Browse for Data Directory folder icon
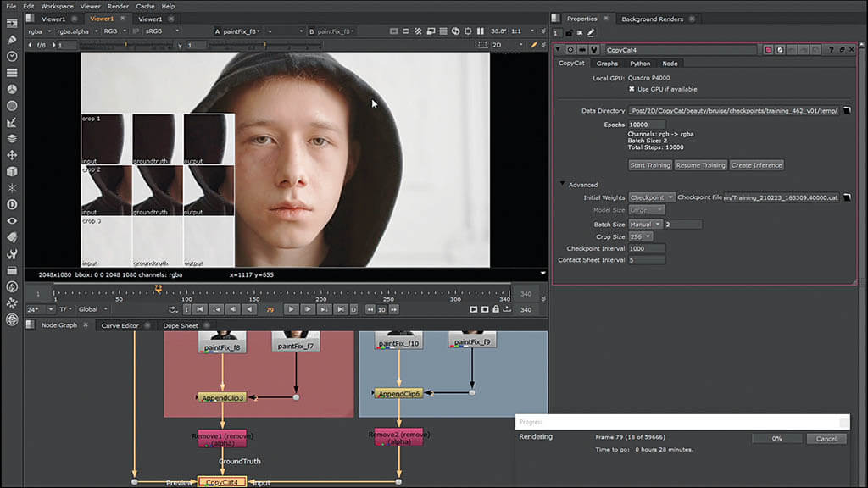The image size is (868, 488). click(x=846, y=110)
